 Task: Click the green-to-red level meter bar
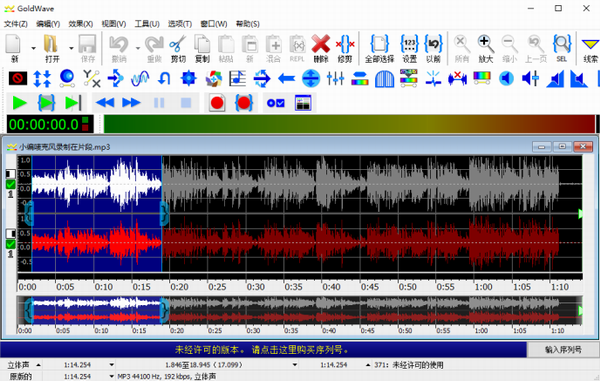point(349,124)
